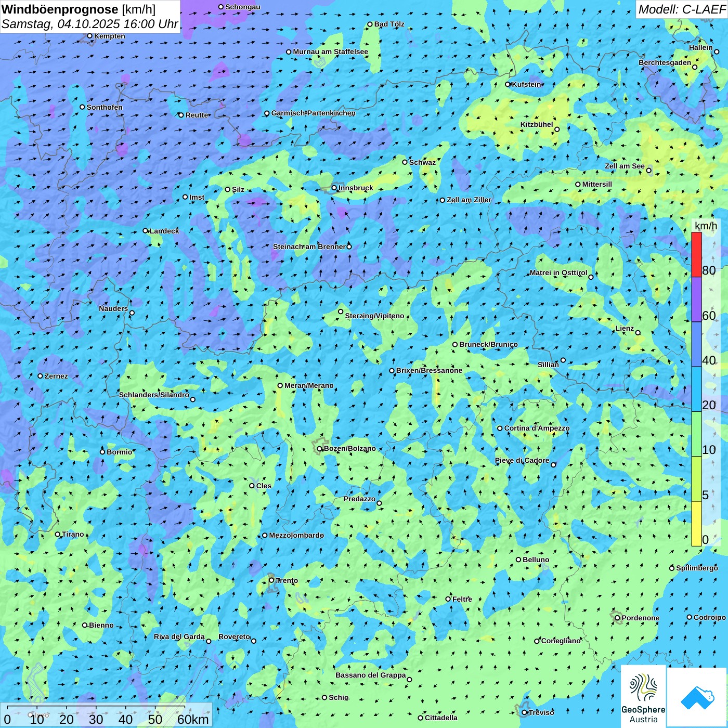The width and height of the screenshot is (728, 728).
Task: Click the Nauders town label
Action: tap(113, 308)
